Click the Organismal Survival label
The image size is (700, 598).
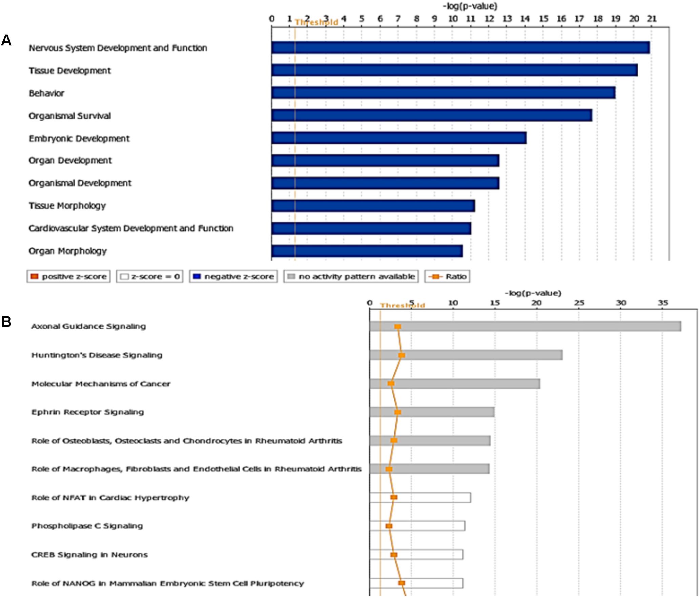click(x=70, y=116)
